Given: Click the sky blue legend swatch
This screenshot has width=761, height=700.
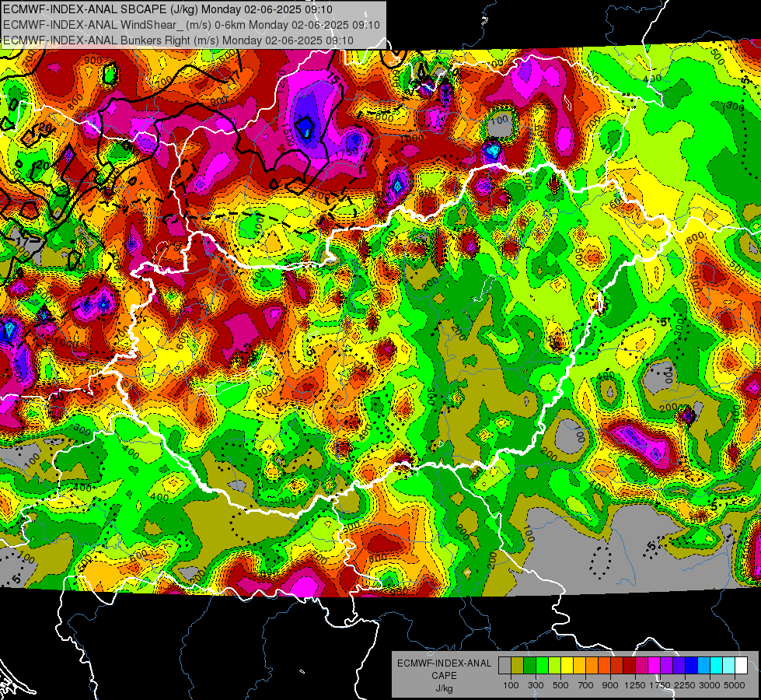Looking at the screenshot, I should click(703, 666).
